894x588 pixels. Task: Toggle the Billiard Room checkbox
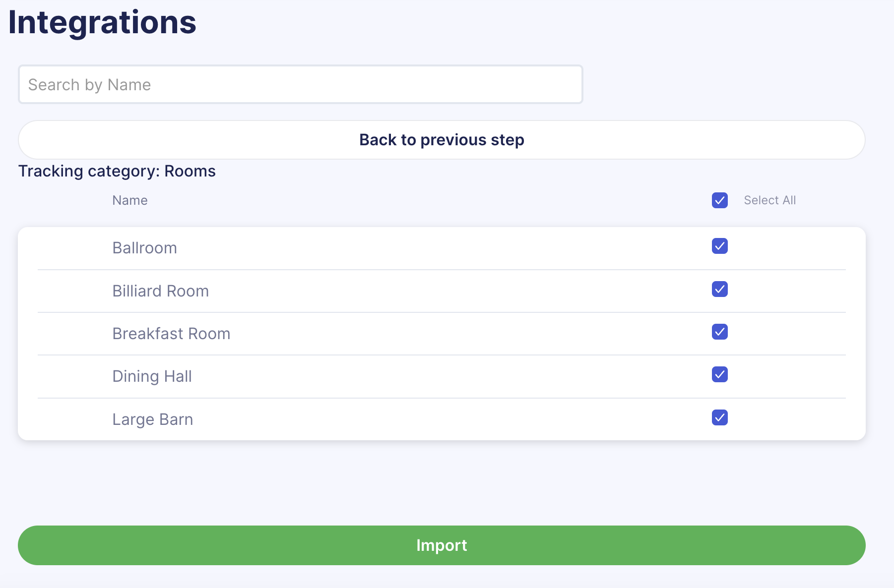719,289
